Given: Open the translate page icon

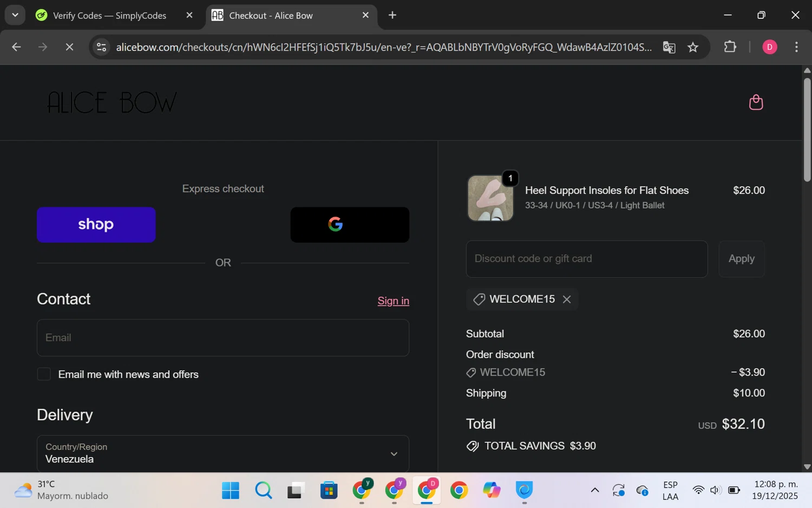Looking at the screenshot, I should (x=669, y=47).
